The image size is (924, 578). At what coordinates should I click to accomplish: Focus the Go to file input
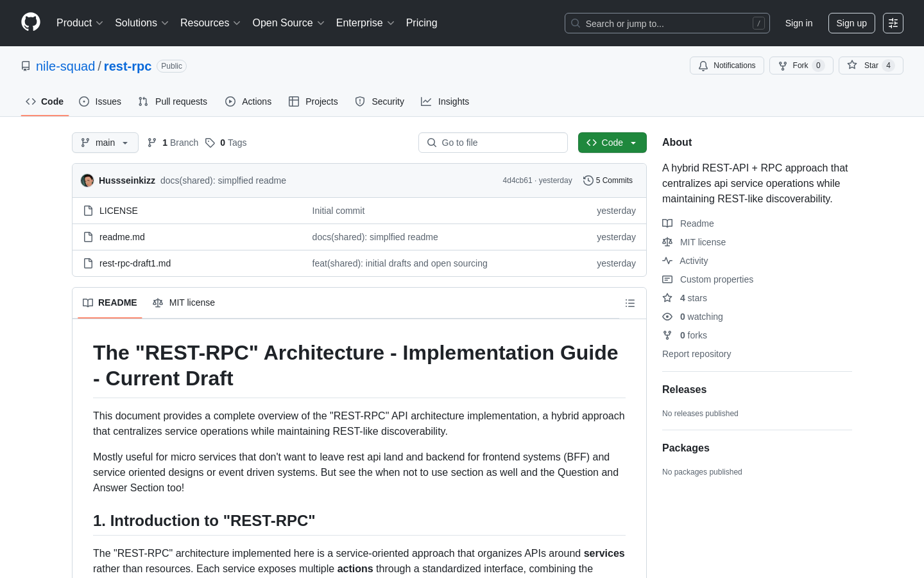pyautogui.click(x=493, y=143)
